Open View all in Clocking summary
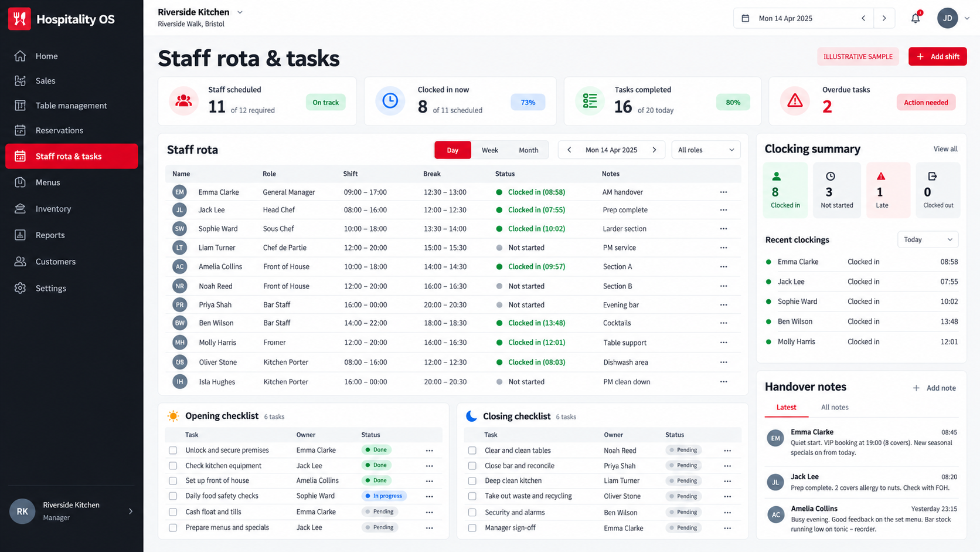 tap(945, 149)
